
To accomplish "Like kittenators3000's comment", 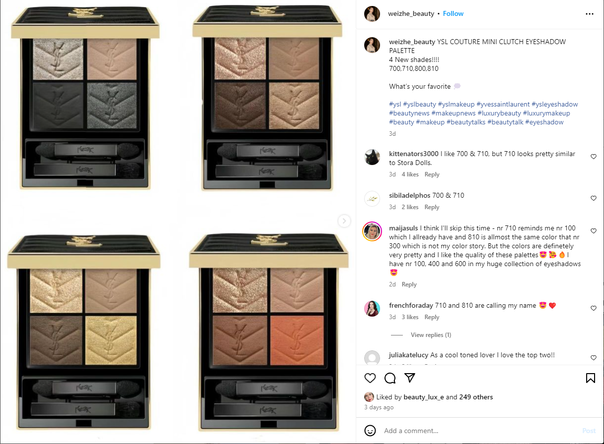I will click(594, 157).
